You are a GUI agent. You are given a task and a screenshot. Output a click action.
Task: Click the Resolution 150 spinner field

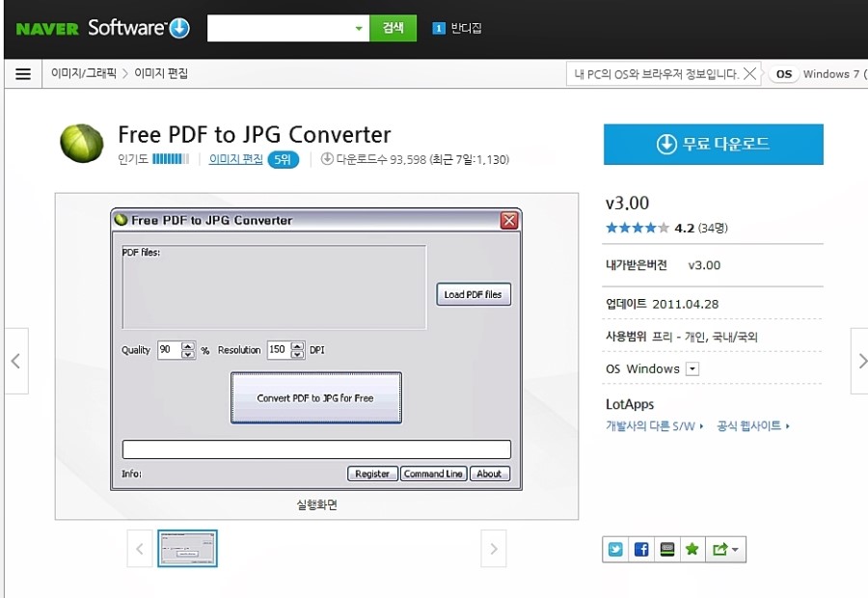285,350
